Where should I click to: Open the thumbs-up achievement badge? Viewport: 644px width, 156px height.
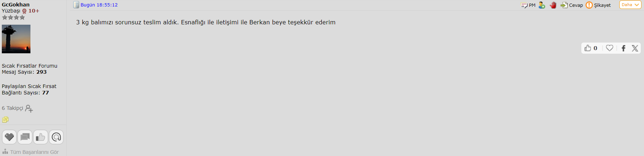pyautogui.click(x=40, y=137)
